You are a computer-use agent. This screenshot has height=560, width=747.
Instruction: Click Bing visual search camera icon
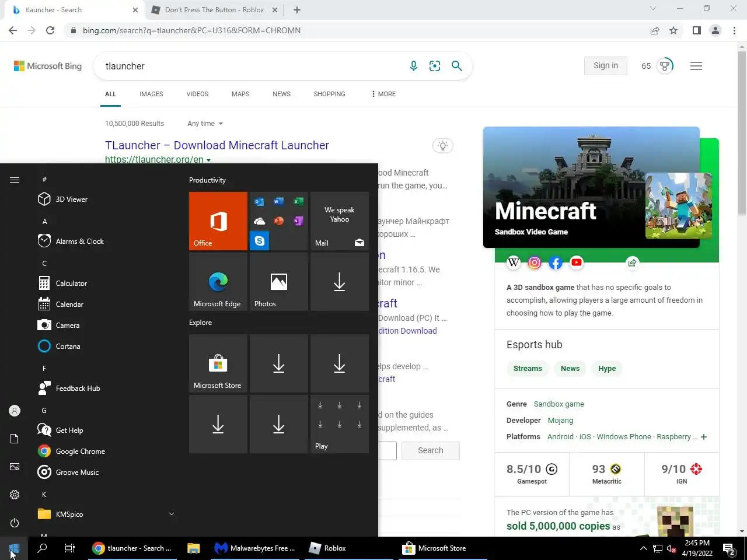(435, 66)
